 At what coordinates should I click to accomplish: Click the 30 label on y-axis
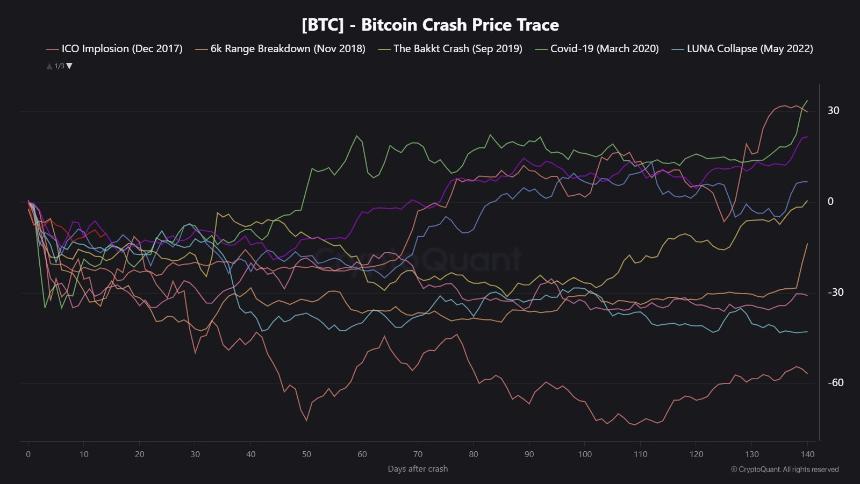pyautogui.click(x=831, y=110)
